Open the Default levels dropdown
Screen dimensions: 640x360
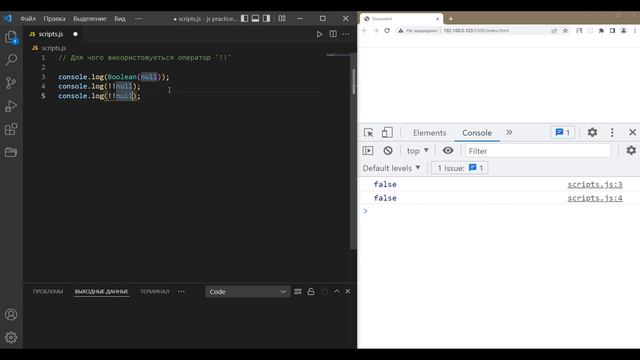point(391,168)
